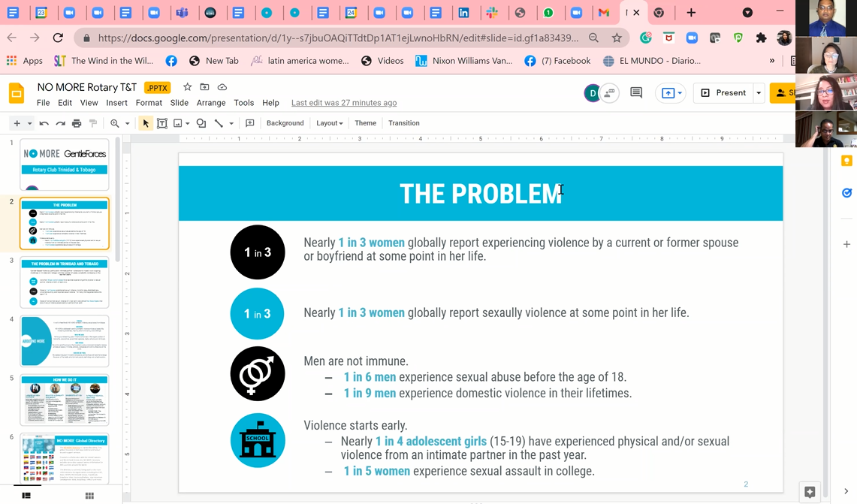Image resolution: width=857 pixels, height=504 pixels.
Task: Open 'Last edit was 27 minutes ago' link
Action: tap(344, 103)
